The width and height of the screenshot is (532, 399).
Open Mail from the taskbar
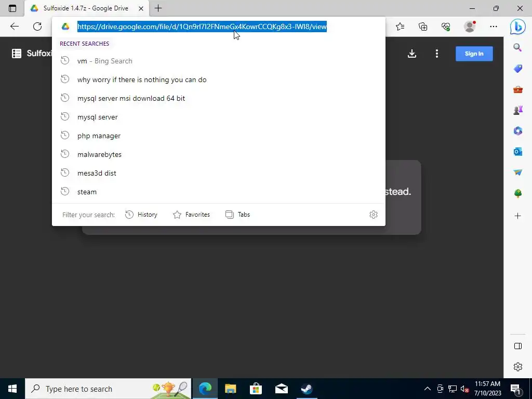[281, 389]
